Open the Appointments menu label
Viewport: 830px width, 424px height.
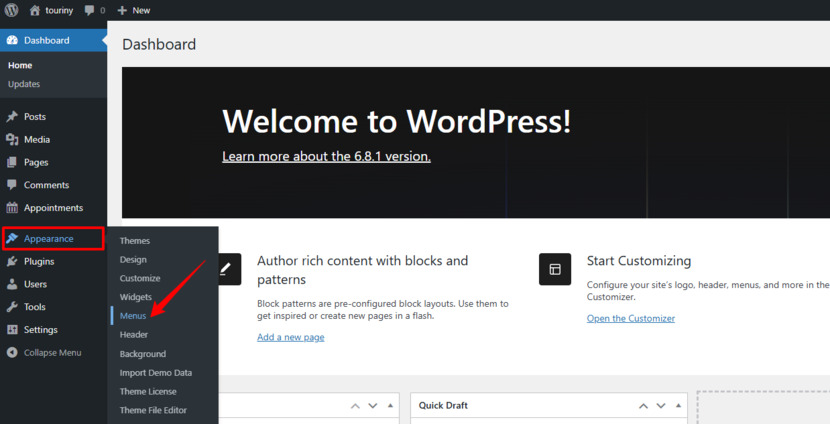pyautogui.click(x=53, y=208)
